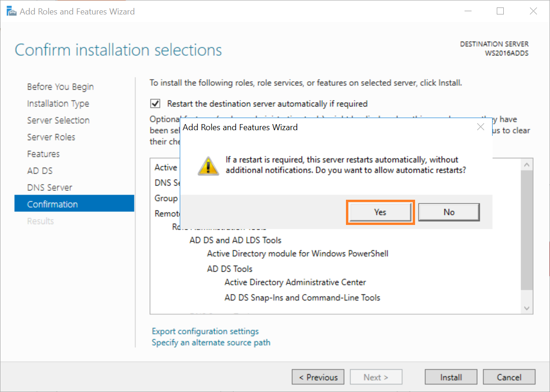The height and width of the screenshot is (392, 550).
Task: Open Specify an alternate source path link
Action: click(x=211, y=342)
